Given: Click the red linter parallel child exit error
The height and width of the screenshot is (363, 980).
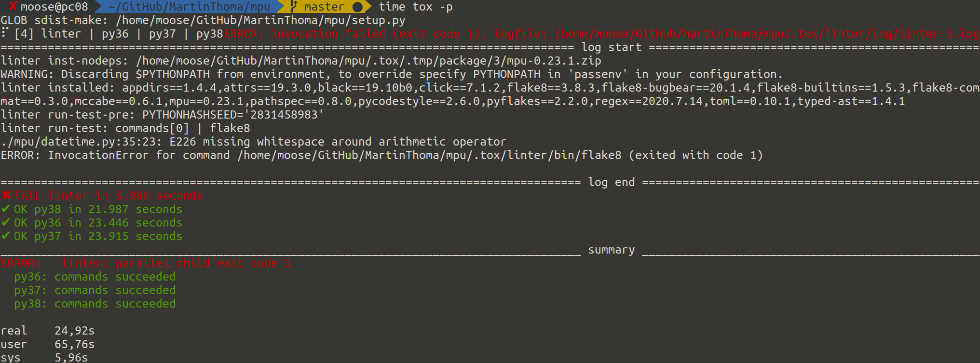Looking at the screenshot, I should (x=146, y=263).
